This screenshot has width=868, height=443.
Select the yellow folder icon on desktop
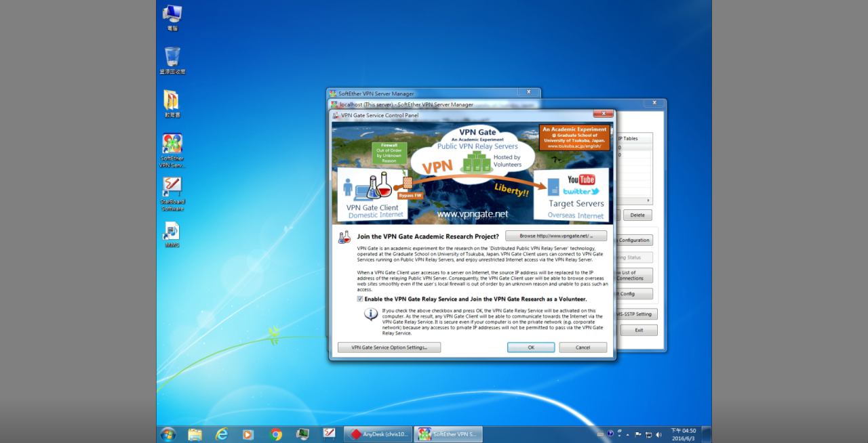[172, 104]
